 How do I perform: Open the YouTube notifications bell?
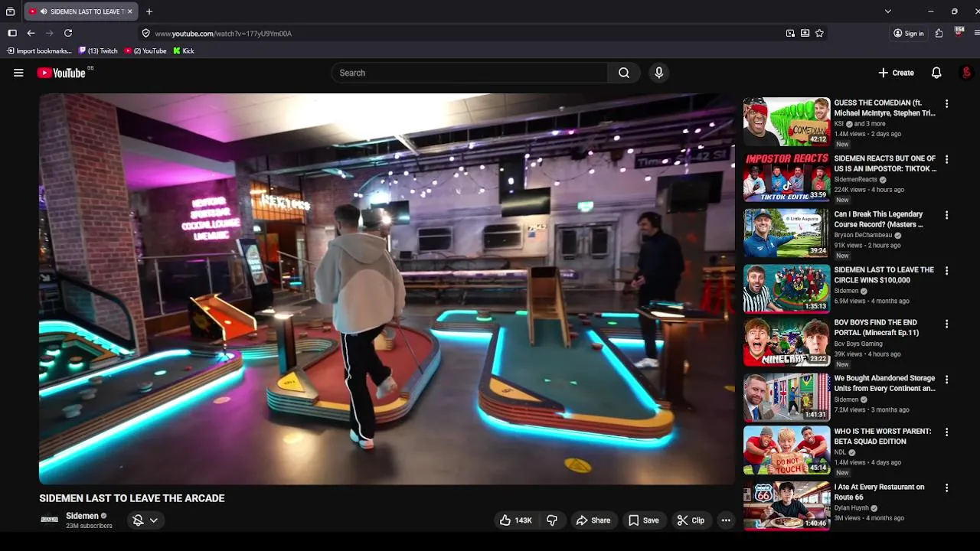936,73
